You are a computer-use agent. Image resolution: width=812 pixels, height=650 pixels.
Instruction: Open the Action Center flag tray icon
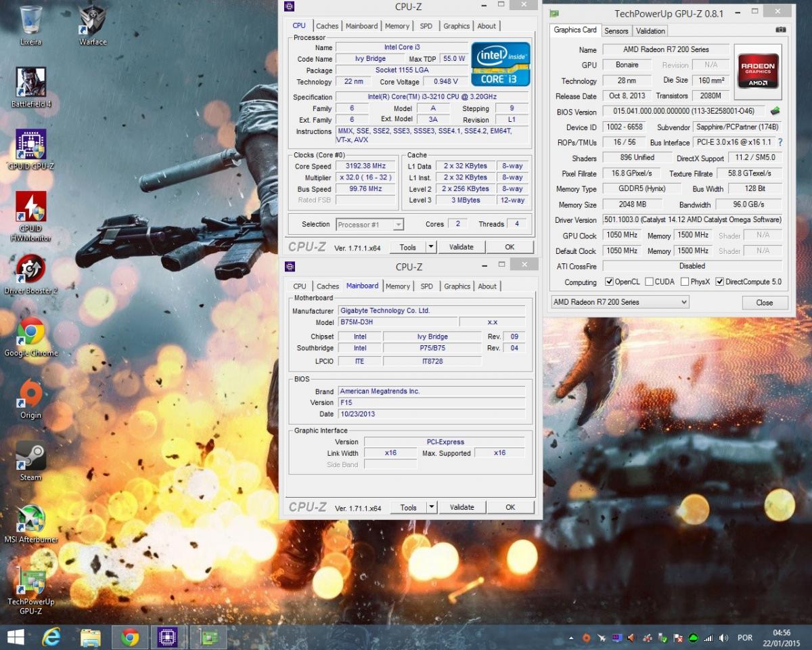tap(679, 638)
